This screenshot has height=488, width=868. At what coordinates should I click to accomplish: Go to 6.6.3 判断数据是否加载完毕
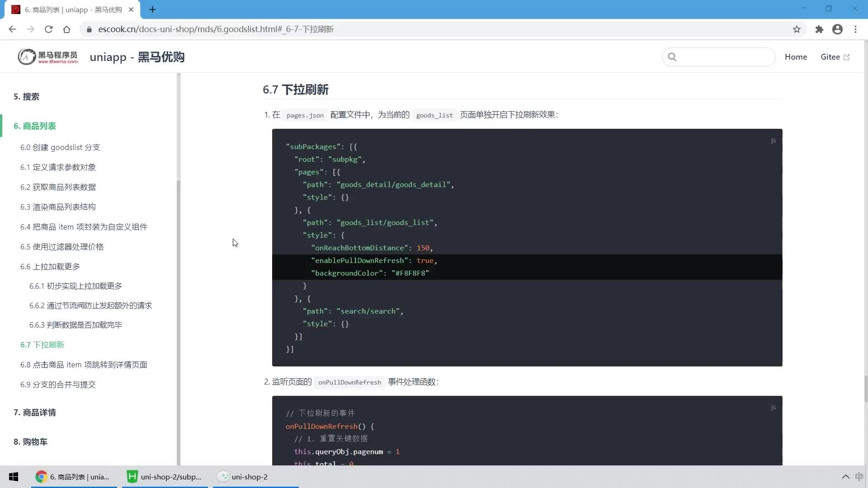pos(75,325)
